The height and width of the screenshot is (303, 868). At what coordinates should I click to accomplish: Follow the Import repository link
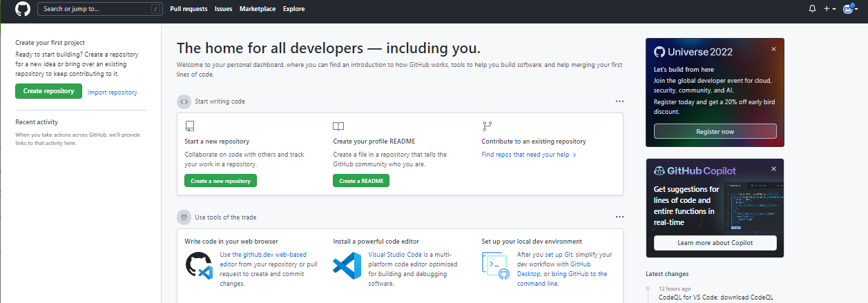pyautogui.click(x=113, y=92)
